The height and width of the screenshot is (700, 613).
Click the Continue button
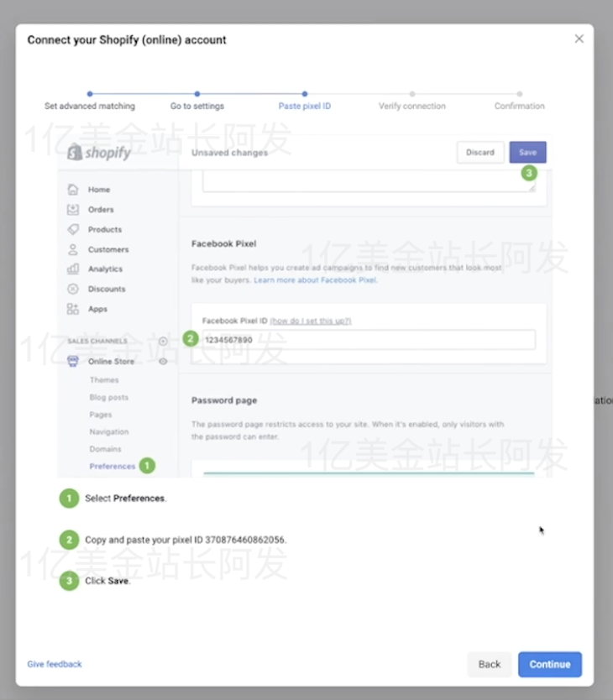click(x=550, y=664)
